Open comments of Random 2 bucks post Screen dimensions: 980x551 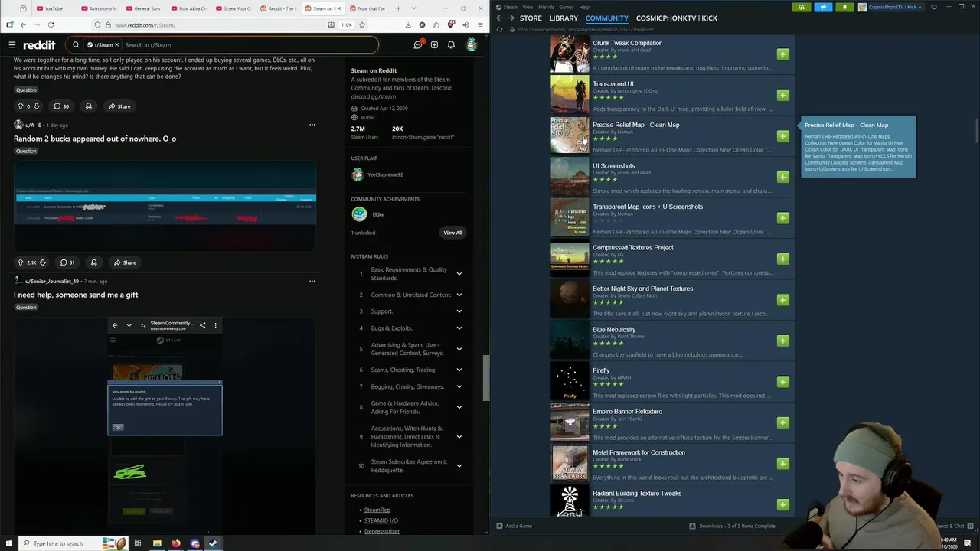[67, 262]
